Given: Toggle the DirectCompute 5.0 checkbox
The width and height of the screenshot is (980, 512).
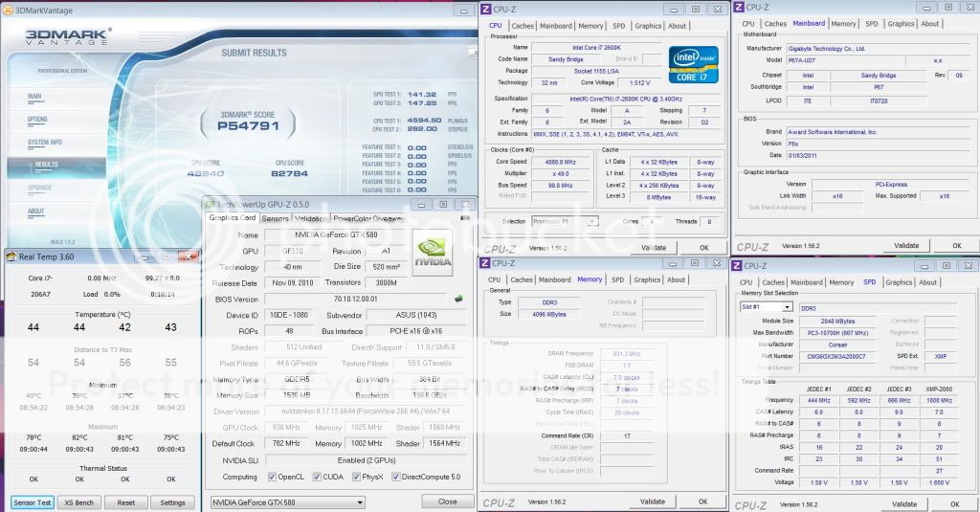Looking at the screenshot, I should pos(395,477).
